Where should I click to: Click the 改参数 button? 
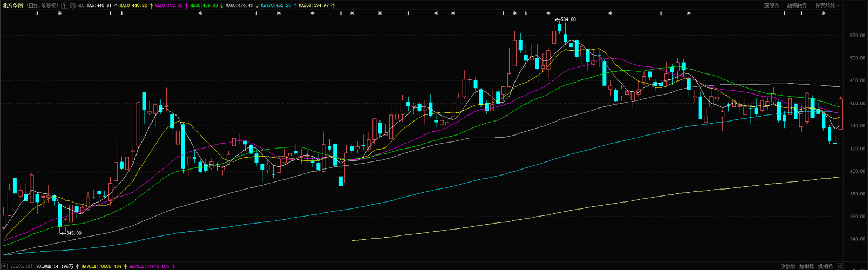coord(788,266)
